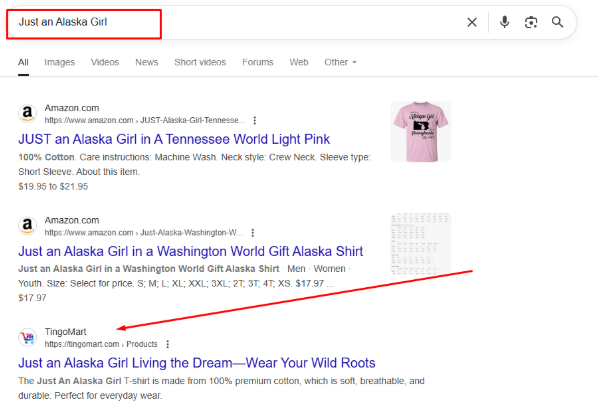Click the TingoMart shopping cart favicon
The image size is (598, 411).
(x=27, y=337)
